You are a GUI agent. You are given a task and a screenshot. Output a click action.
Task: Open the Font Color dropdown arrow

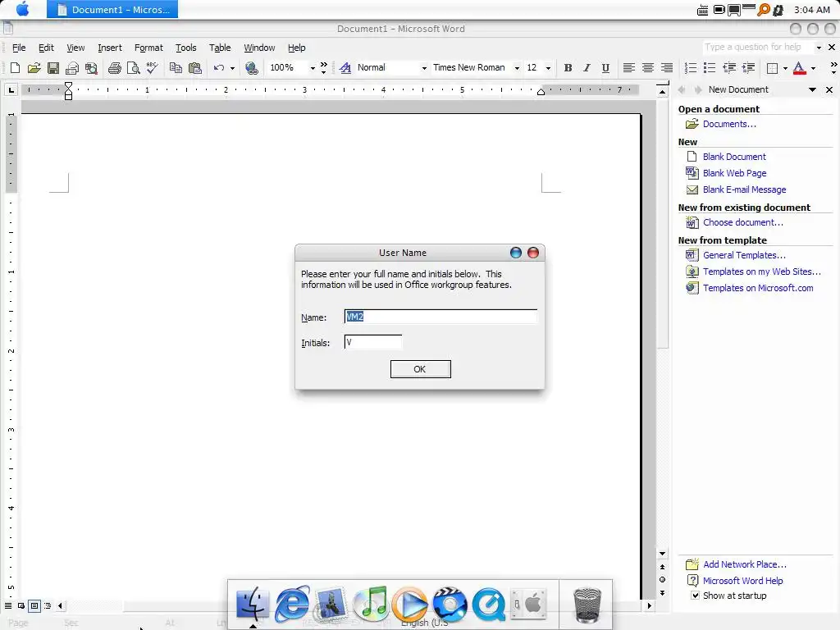(x=813, y=69)
